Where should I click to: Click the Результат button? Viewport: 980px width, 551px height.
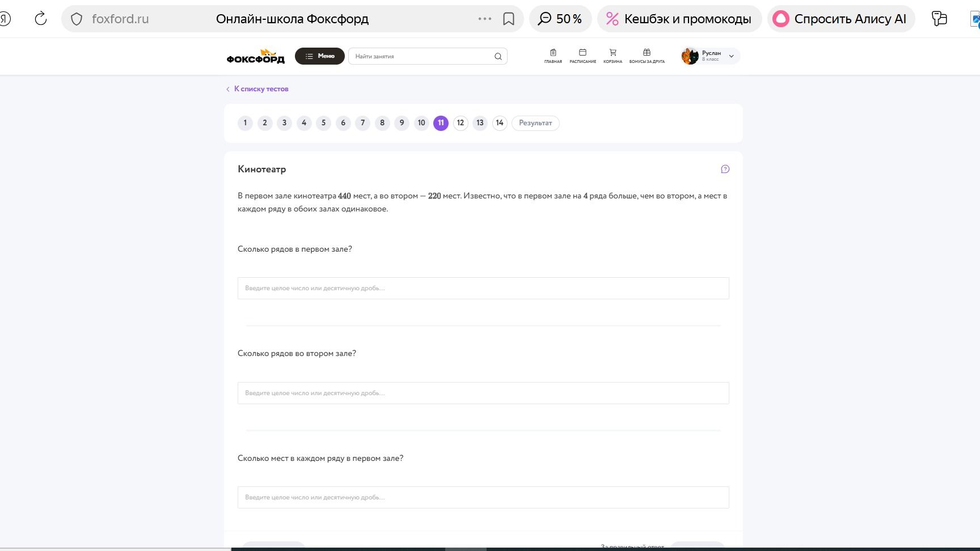click(x=535, y=123)
